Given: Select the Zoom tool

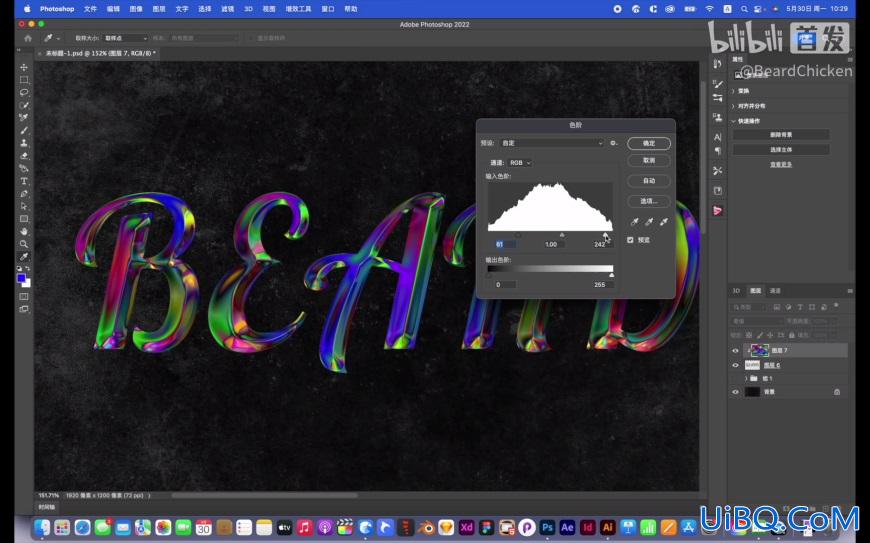Looking at the screenshot, I should [24, 244].
